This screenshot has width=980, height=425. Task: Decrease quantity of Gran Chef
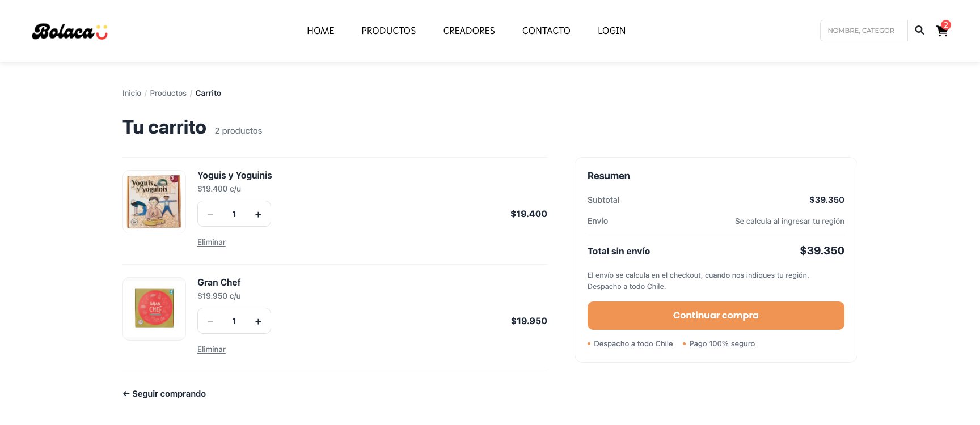point(210,321)
